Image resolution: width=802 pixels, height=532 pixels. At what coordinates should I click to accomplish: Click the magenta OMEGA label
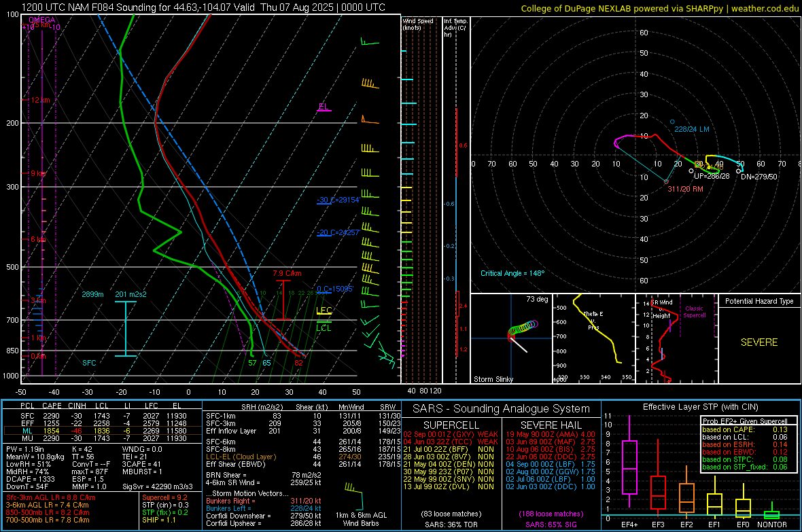(x=42, y=20)
